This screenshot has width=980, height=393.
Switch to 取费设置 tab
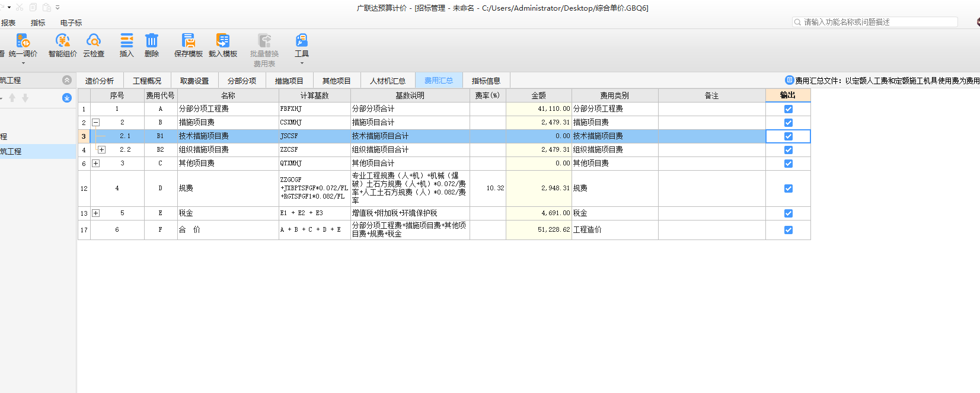pos(194,81)
